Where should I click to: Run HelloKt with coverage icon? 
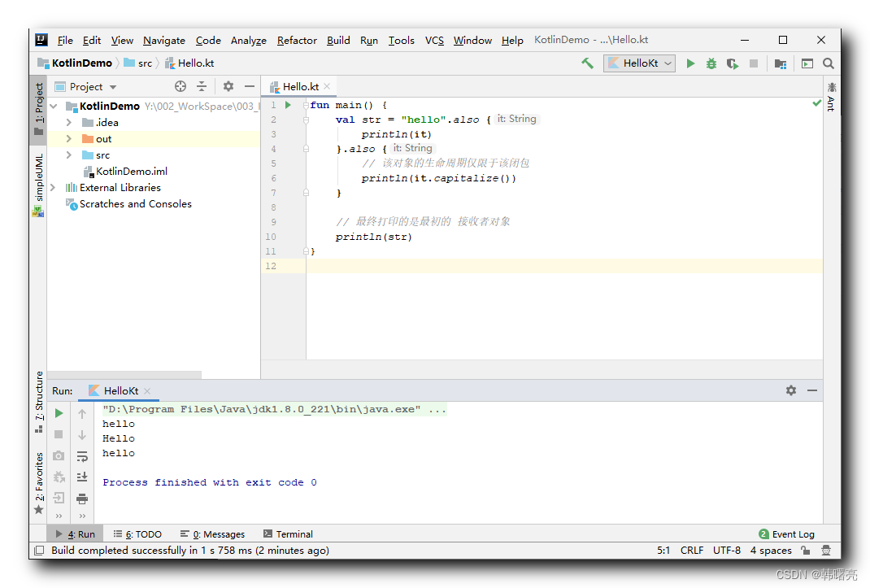[733, 63]
